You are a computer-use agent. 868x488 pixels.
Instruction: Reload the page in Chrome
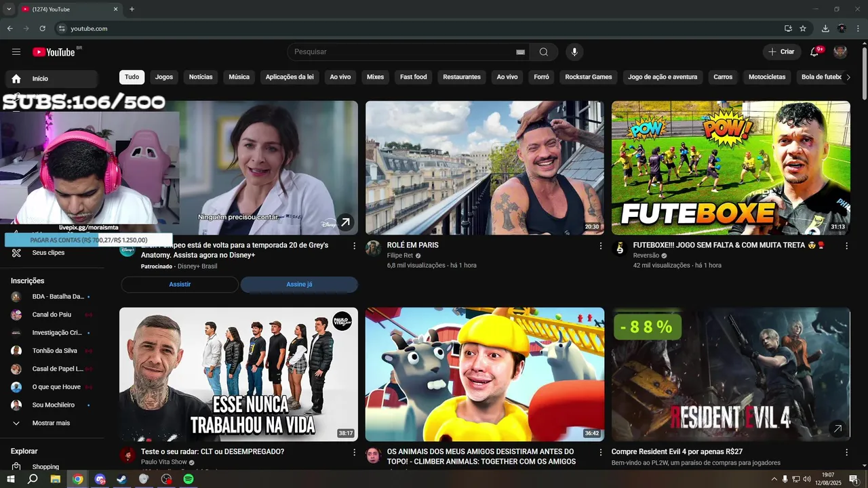(42, 28)
